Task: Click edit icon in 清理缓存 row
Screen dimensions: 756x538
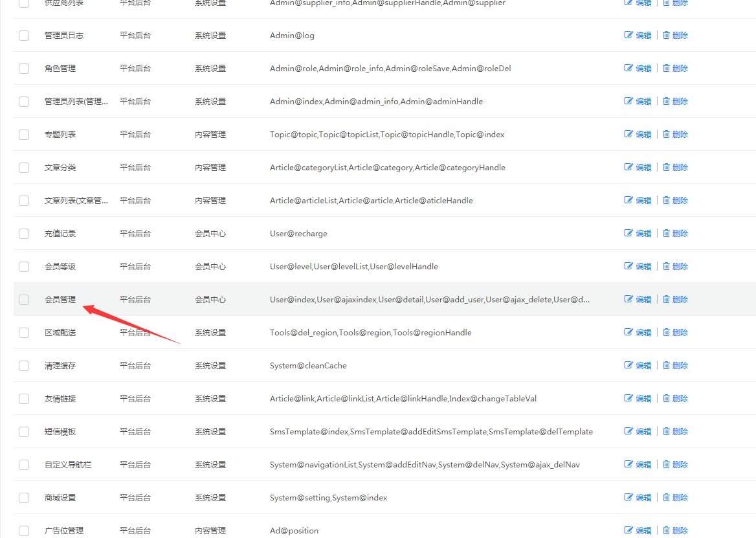Action: 628,365
